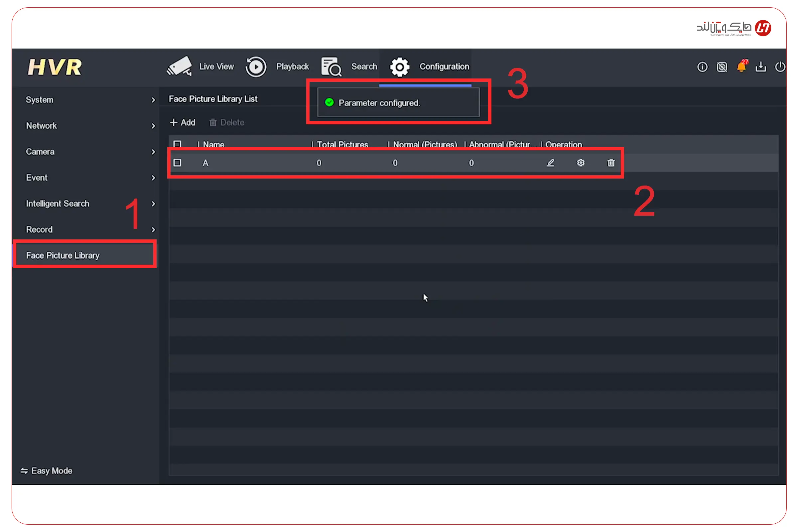This screenshot has height=532, width=798.
Task: Open settings gear for library A
Action: [581, 163]
